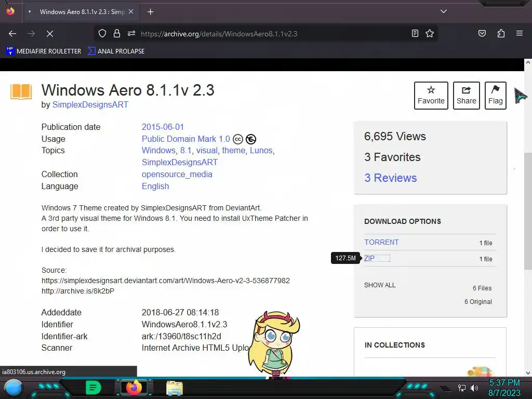Open the green notes taskbar app
This screenshot has width=532, height=399.
pyautogui.click(x=93, y=388)
